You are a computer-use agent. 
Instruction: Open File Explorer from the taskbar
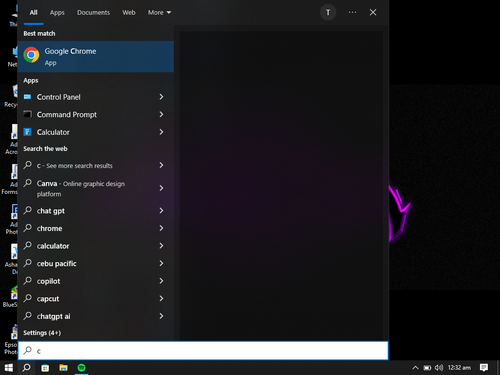(63, 368)
